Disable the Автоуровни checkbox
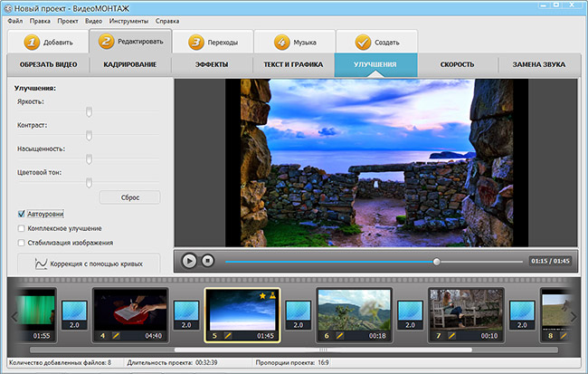The height and width of the screenshot is (374, 588). (x=21, y=214)
